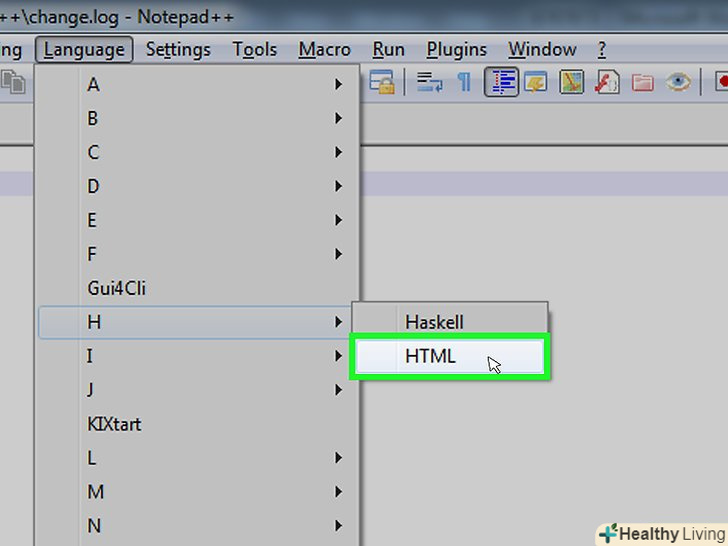Expand the M language group
This screenshot has height=546, width=728.
pos(197,492)
